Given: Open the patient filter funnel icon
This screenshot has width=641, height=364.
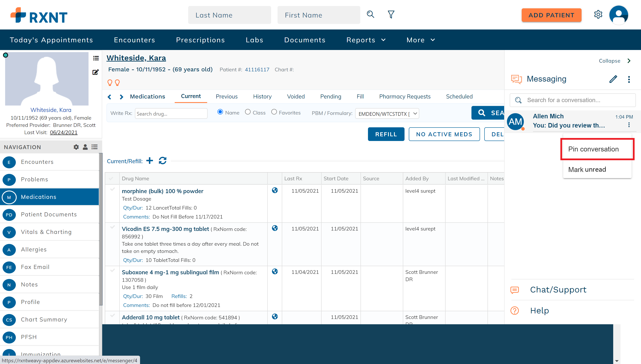Looking at the screenshot, I should point(391,15).
